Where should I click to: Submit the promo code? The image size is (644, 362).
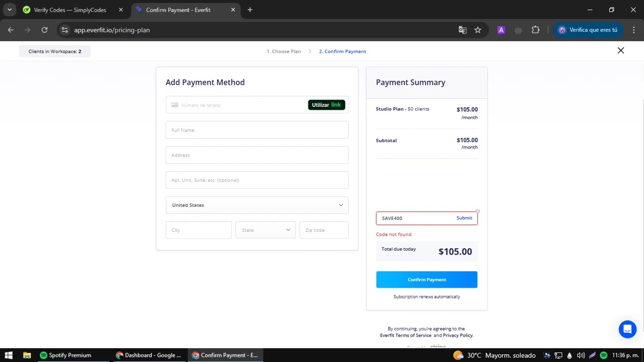coord(464,218)
